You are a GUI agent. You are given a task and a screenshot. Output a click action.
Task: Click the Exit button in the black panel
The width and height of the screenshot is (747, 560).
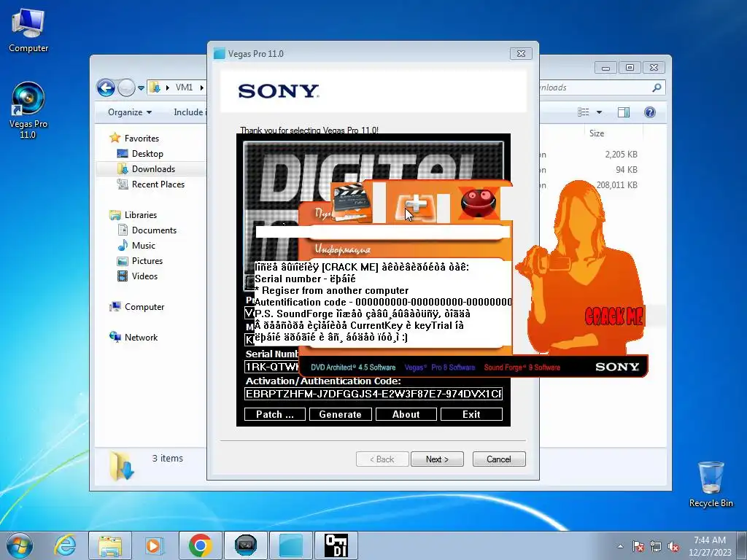pyautogui.click(x=471, y=414)
